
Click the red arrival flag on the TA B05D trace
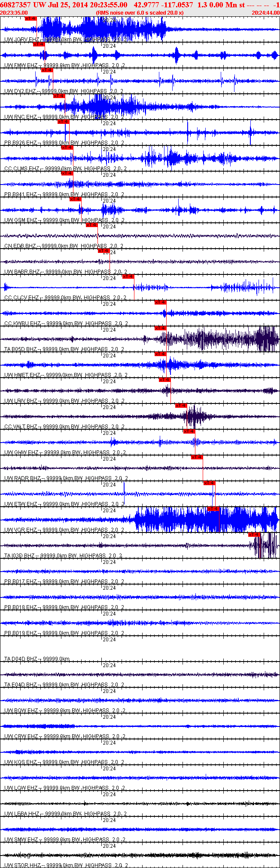161,328
